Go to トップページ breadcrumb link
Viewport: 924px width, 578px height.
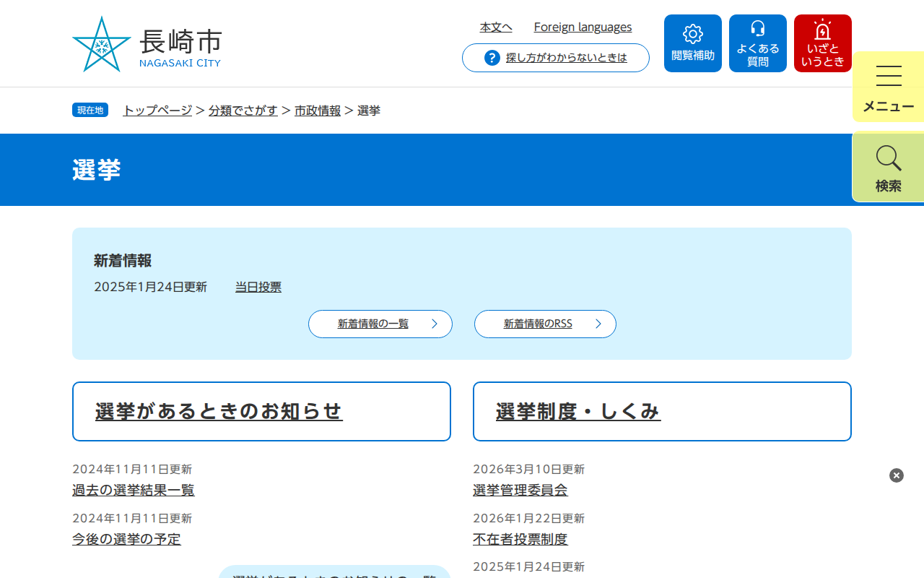[157, 111]
